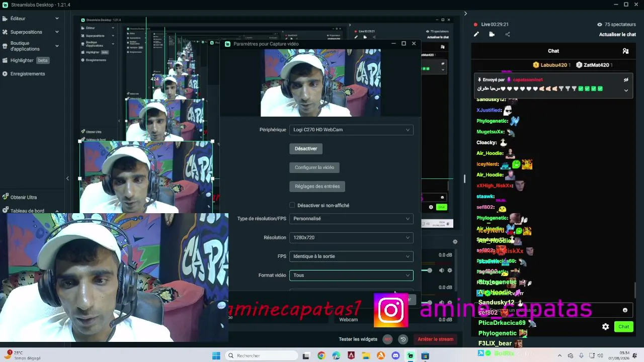Collapse the left sidebar with arrow
This screenshot has width=644, height=362.
67,178
